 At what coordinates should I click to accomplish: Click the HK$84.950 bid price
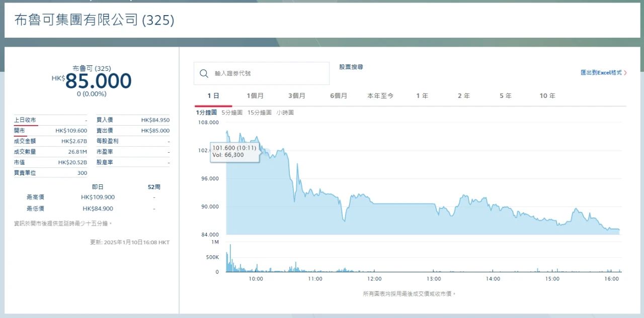point(155,120)
